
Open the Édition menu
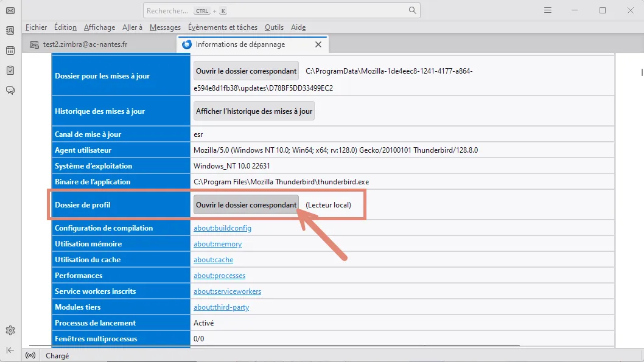pos(65,27)
